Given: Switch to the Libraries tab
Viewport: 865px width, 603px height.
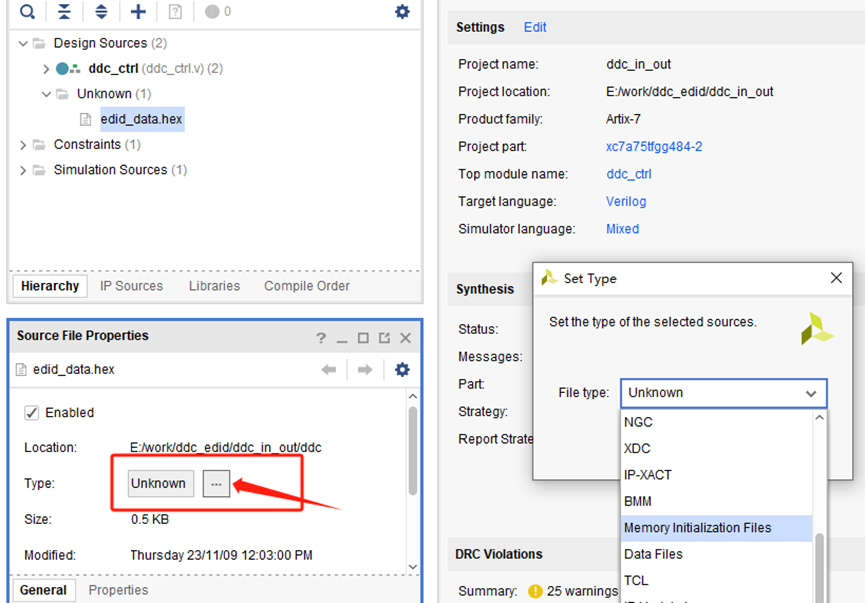Looking at the screenshot, I should tap(214, 286).
